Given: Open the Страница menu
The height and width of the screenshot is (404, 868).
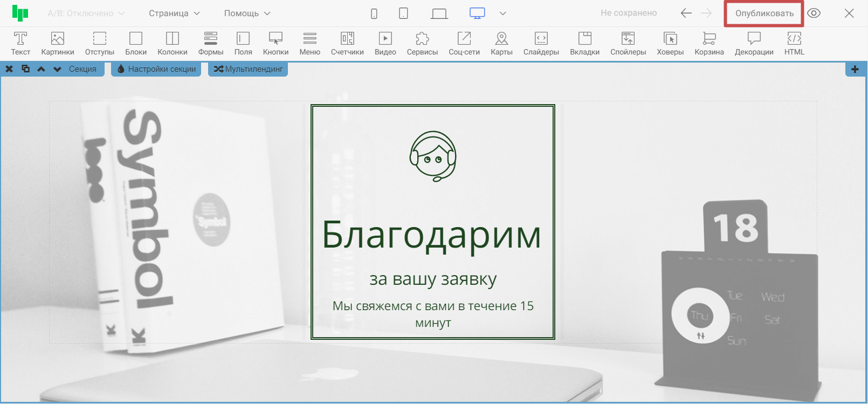Looking at the screenshot, I should click(174, 13).
